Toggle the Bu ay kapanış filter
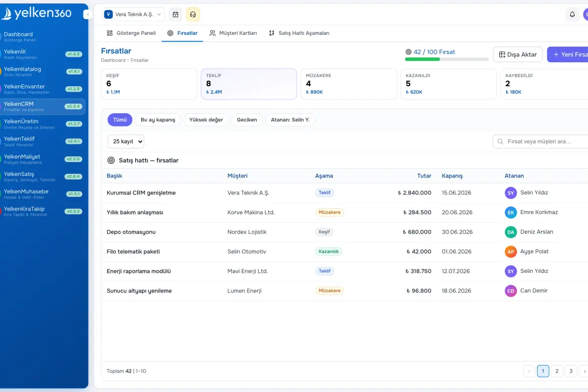This screenshot has height=392, width=588. pos(158,120)
